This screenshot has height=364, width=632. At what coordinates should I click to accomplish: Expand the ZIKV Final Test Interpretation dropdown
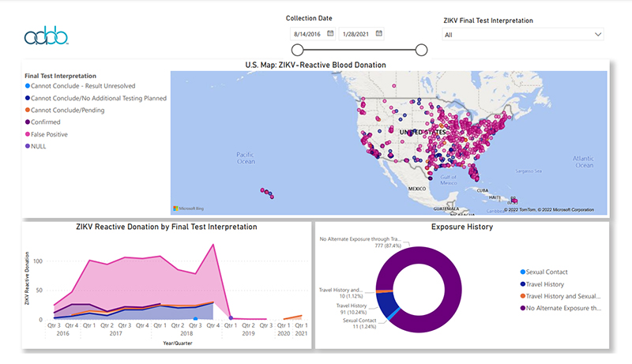click(522, 35)
